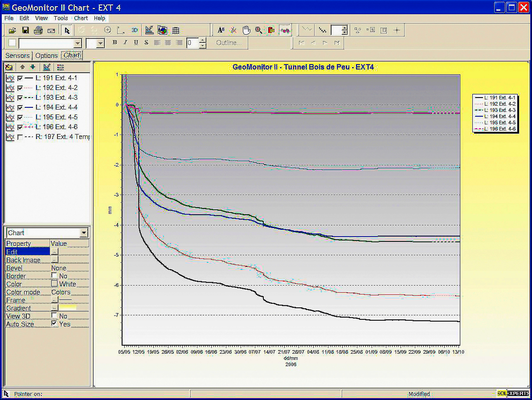This screenshot has width=532, height=400.
Task: Move series up with up arrow
Action: click(22, 67)
